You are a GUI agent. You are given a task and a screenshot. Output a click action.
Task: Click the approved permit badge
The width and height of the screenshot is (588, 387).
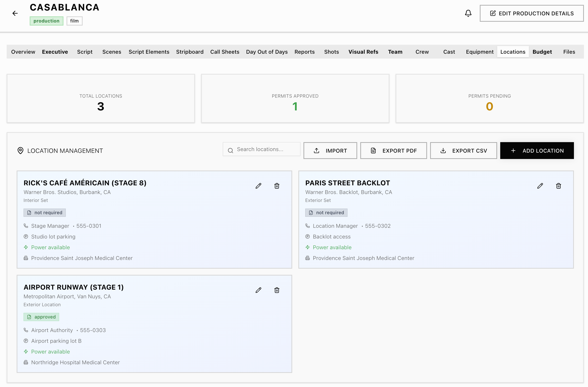tap(41, 317)
